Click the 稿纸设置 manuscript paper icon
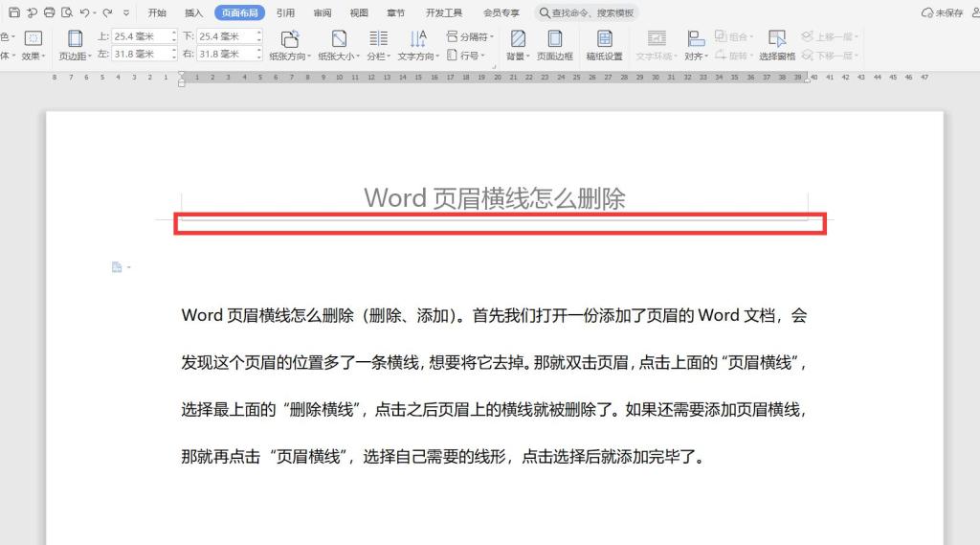This screenshot has height=545, width=980. [604, 44]
